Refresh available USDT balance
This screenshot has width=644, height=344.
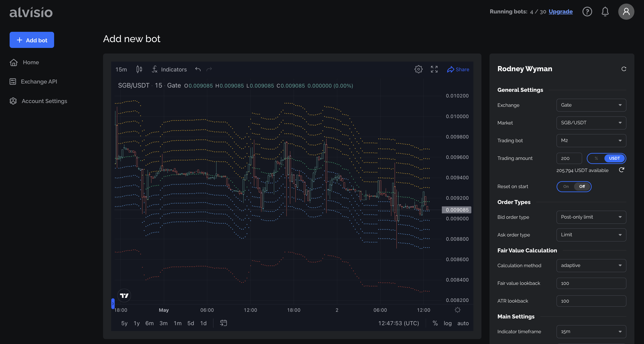coord(621,170)
